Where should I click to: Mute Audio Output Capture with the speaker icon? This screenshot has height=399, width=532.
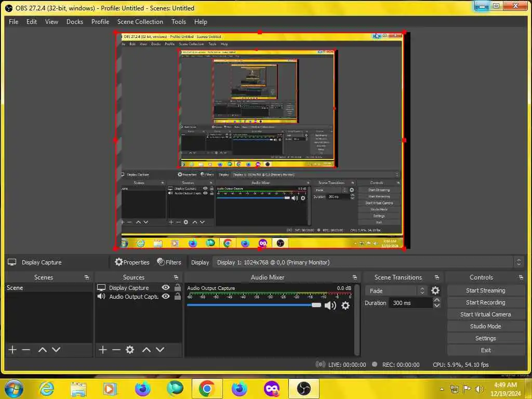pos(330,305)
